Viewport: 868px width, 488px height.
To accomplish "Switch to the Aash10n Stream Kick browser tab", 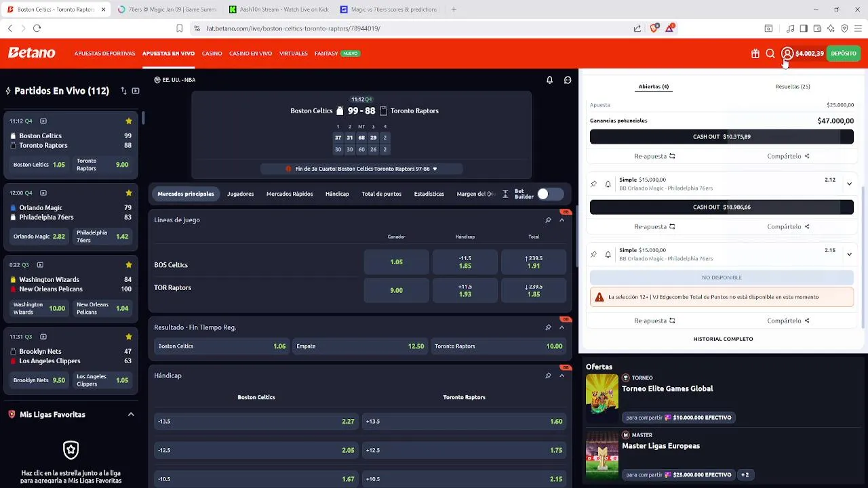I will tap(278, 9).
